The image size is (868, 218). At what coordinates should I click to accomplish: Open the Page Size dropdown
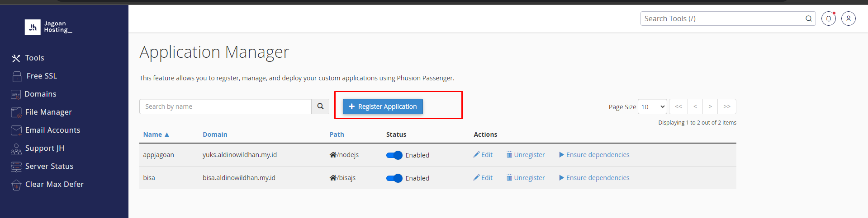click(x=652, y=107)
